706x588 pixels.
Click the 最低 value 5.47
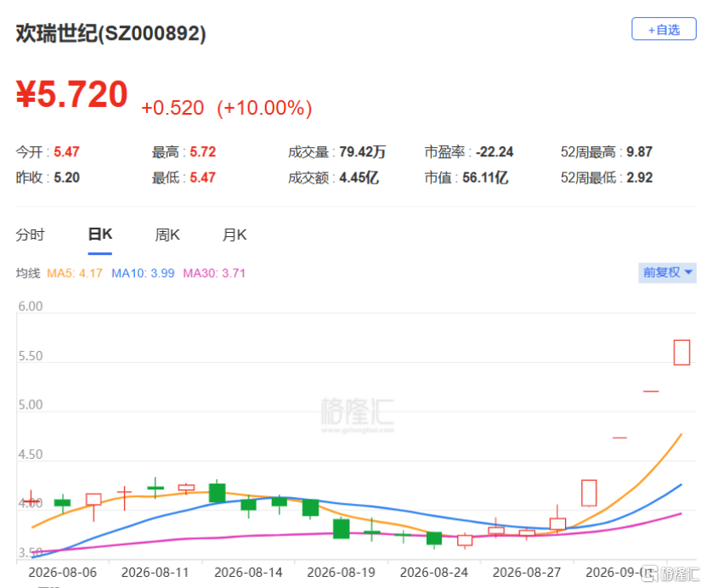click(202, 178)
